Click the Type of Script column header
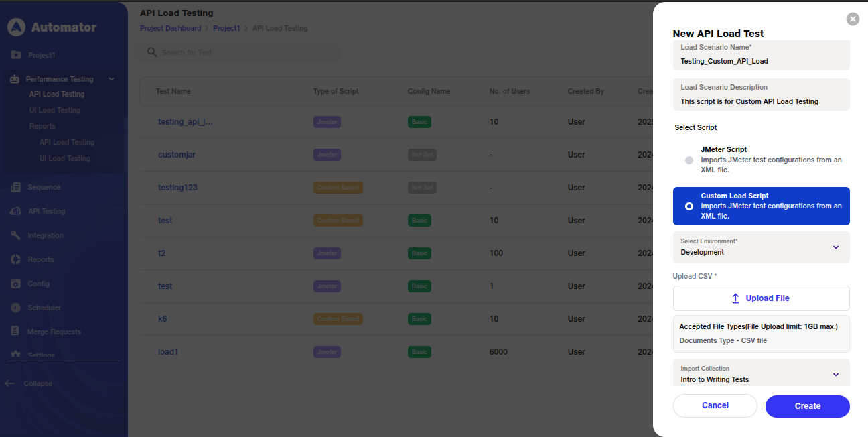The image size is (868, 437). [x=336, y=91]
